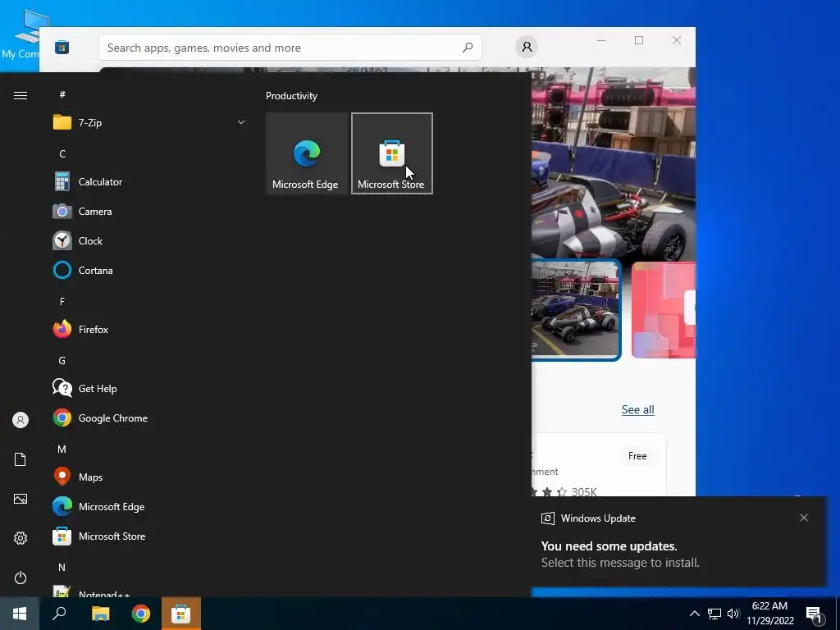Screen dimensions: 840x630
Task: Open Microsoft Edge in the app list
Action: 149,506
